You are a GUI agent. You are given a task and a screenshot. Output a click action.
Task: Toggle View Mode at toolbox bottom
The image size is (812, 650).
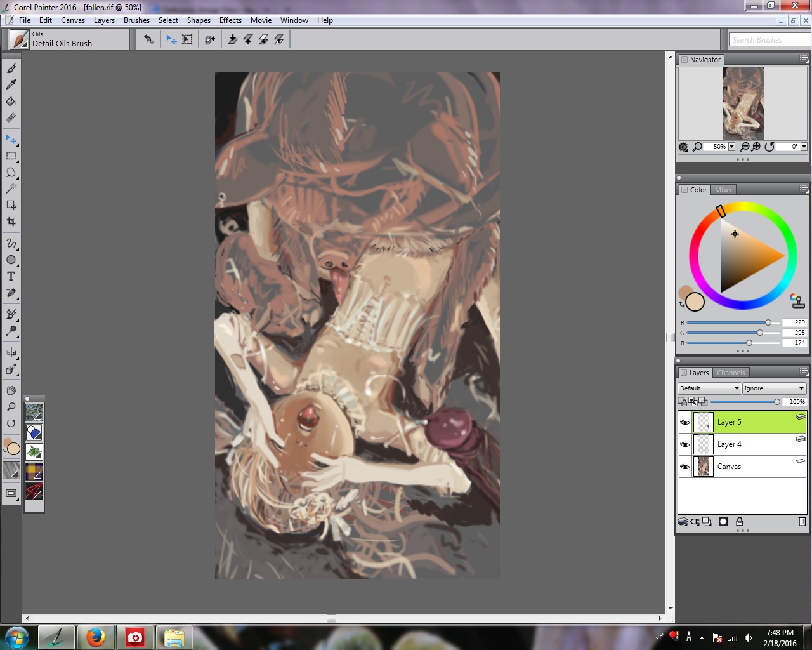pyautogui.click(x=11, y=493)
